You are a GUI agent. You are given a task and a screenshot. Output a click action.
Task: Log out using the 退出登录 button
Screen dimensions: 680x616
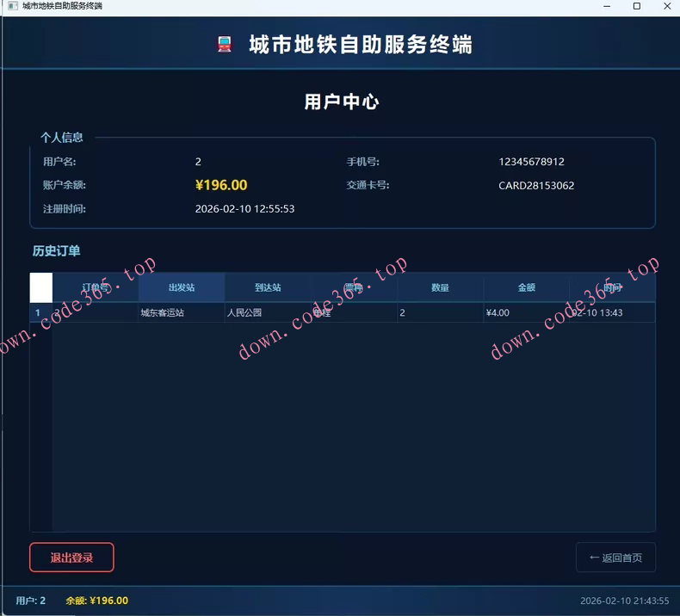(72, 557)
